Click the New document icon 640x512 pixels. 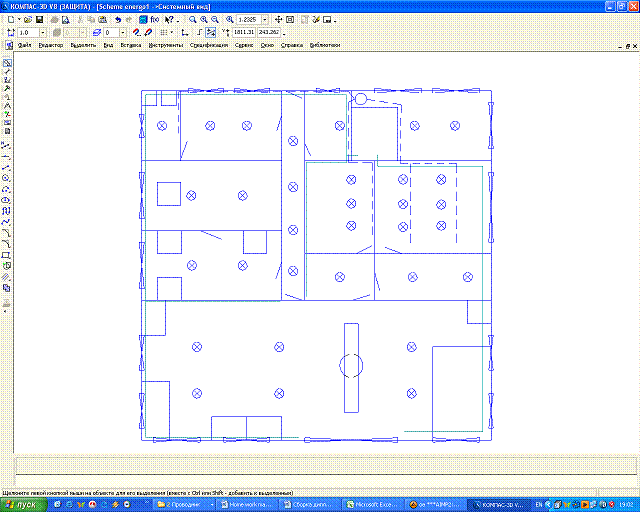click(8, 19)
